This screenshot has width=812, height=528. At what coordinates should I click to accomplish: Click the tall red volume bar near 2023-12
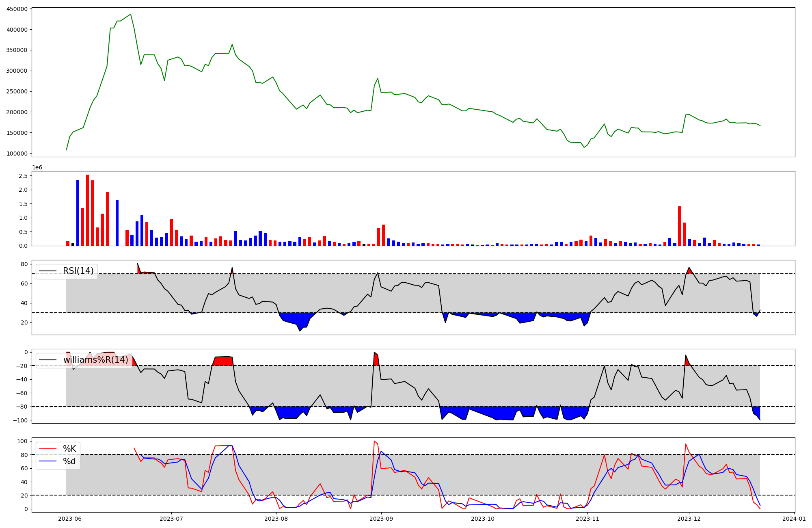tap(679, 226)
